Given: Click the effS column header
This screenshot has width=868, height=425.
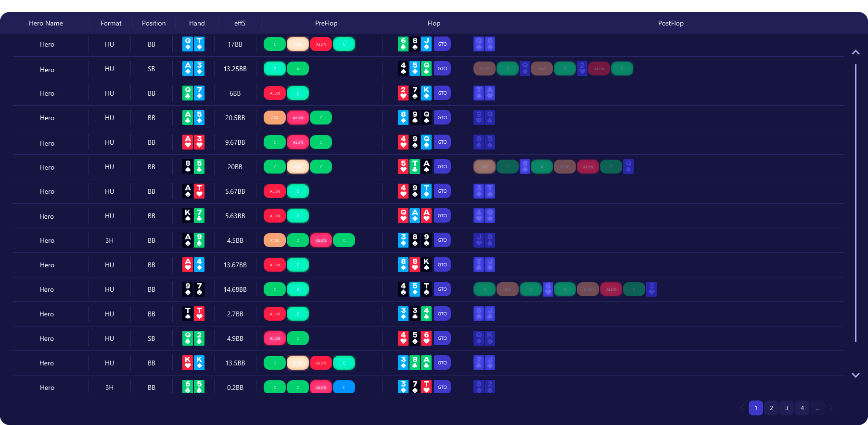Looking at the screenshot, I should tap(240, 23).
